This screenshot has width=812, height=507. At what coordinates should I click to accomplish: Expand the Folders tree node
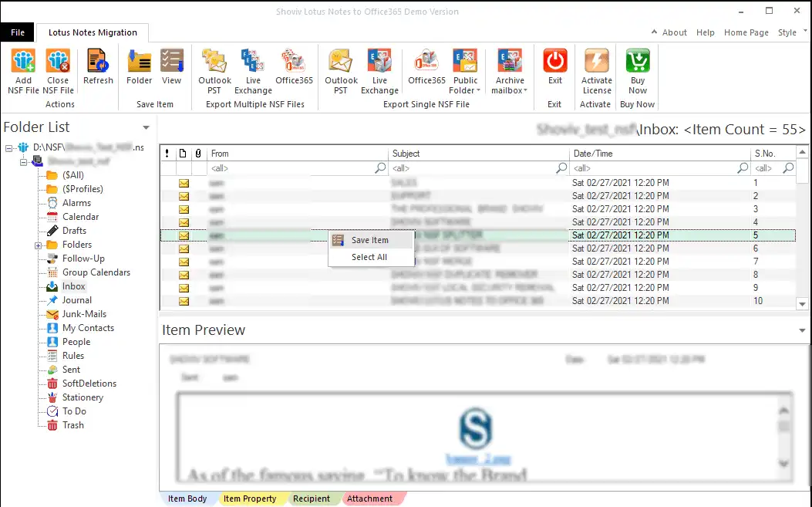pyautogui.click(x=38, y=245)
